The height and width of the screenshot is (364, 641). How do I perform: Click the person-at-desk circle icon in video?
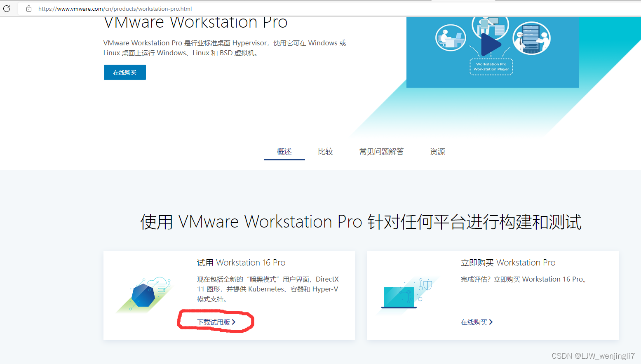click(x=451, y=38)
